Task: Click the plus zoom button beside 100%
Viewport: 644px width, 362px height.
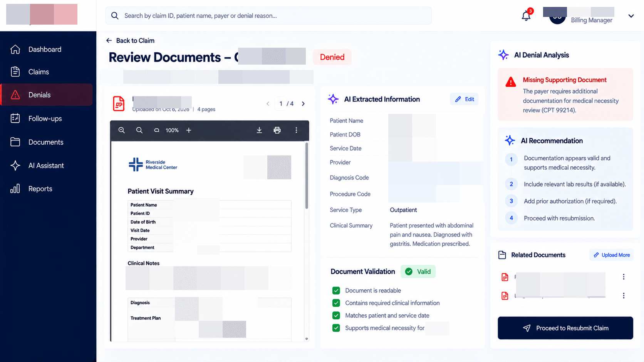Action: click(x=189, y=130)
